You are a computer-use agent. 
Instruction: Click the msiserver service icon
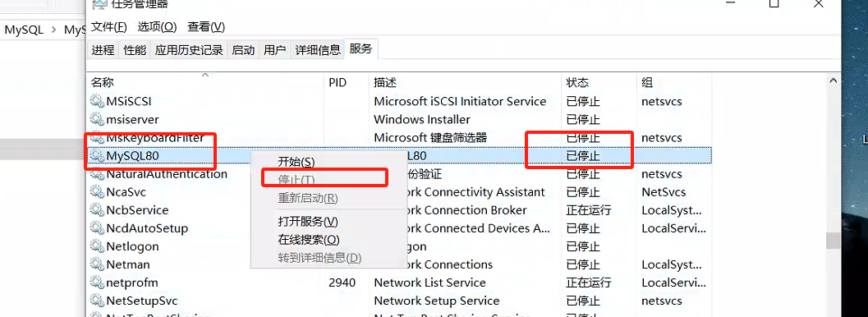pos(98,120)
